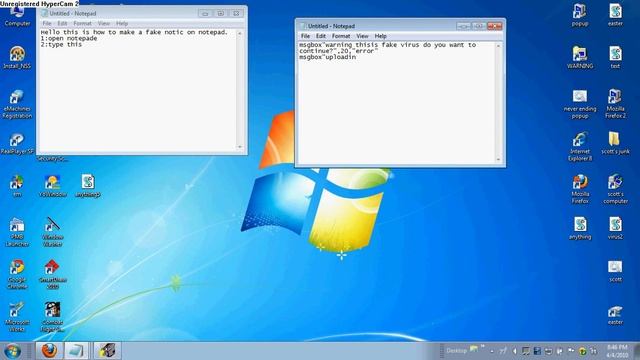The image size is (640, 360).
Task: Select the scott's computer desktop icon
Action: [615, 189]
